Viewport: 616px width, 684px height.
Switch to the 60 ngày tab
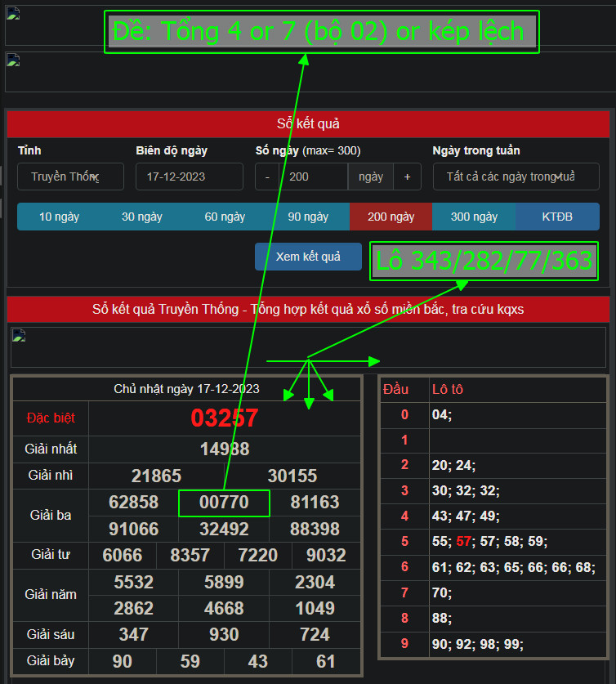225,217
